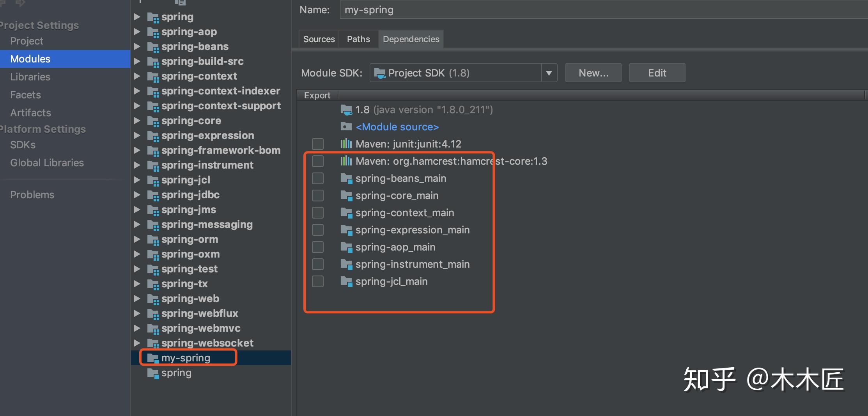Switch to the Paths tab
The image size is (868, 416).
tap(358, 39)
